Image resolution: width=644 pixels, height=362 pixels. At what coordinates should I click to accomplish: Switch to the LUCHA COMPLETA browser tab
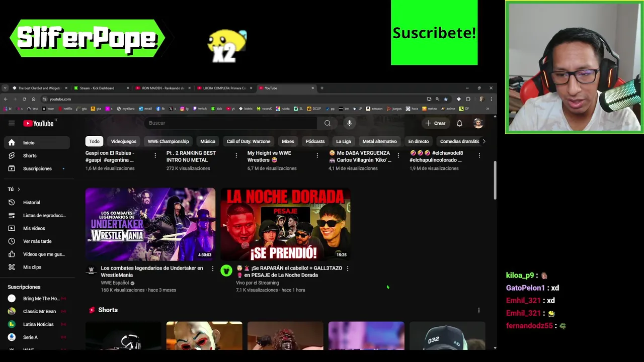224,88
